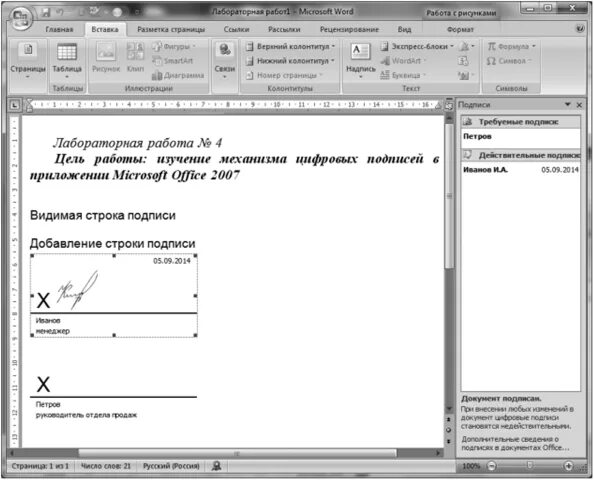This screenshot has width=594, height=480.
Task: Insert an equation with Формула
Action: [x=511, y=47]
